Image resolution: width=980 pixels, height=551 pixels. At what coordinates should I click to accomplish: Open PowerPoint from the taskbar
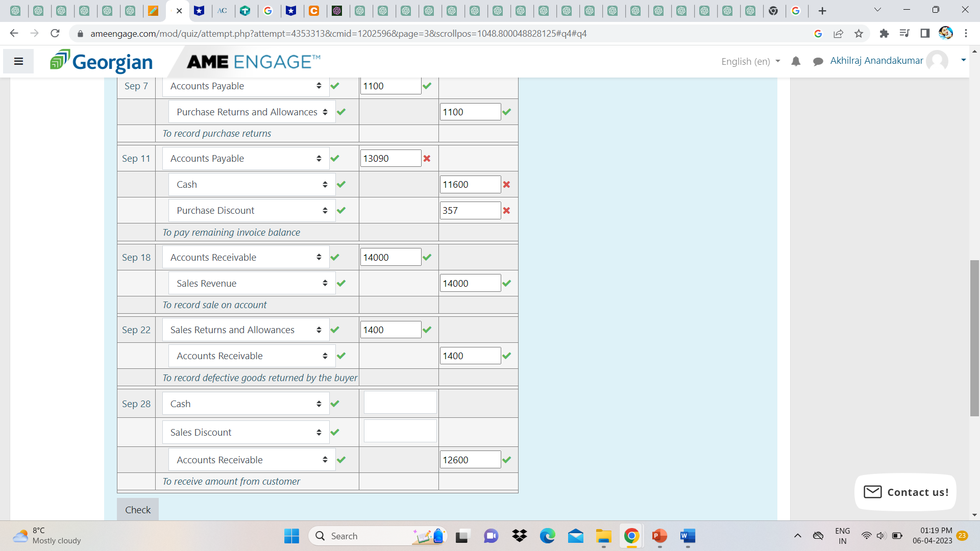(659, 536)
